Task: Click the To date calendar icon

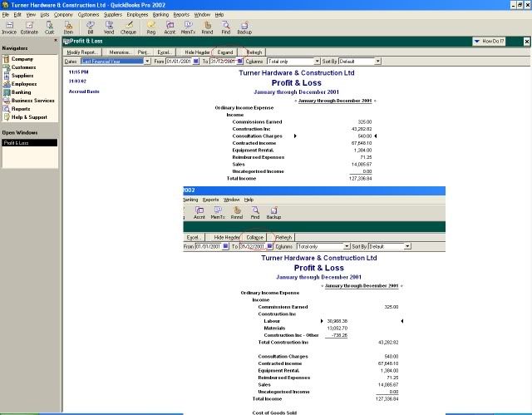Action: click(x=240, y=61)
